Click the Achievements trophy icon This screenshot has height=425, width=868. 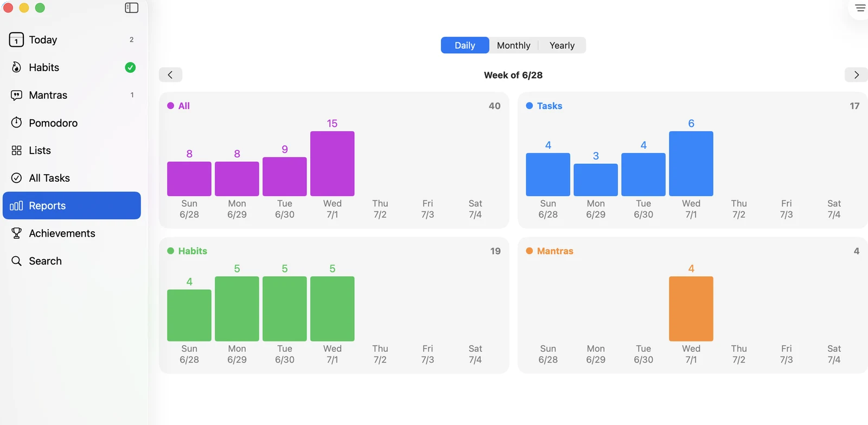tap(16, 233)
